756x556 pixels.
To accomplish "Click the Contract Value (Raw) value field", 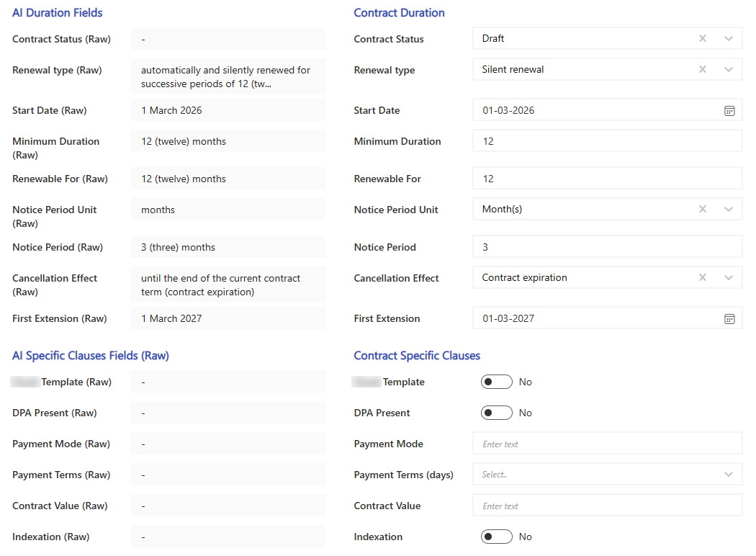I will click(x=228, y=506).
